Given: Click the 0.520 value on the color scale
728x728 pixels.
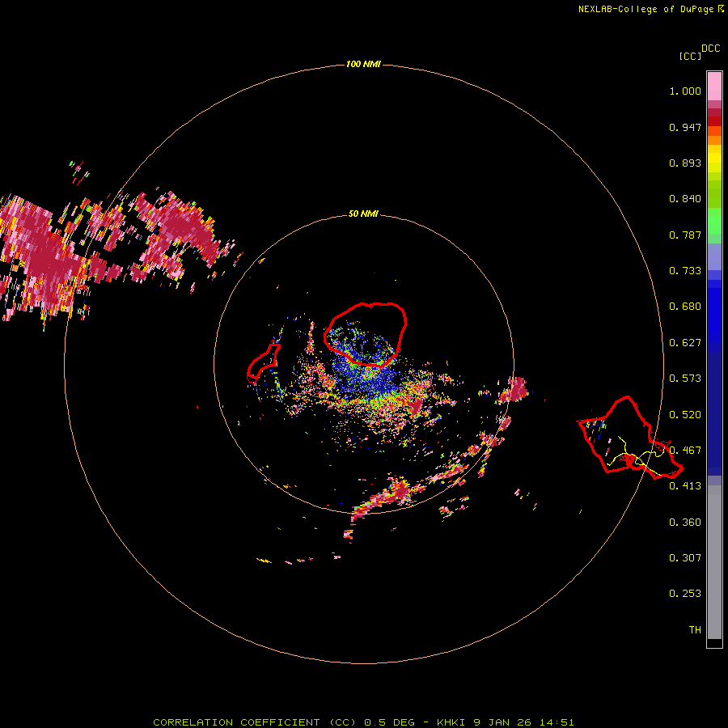Looking at the screenshot, I should pos(685,415).
